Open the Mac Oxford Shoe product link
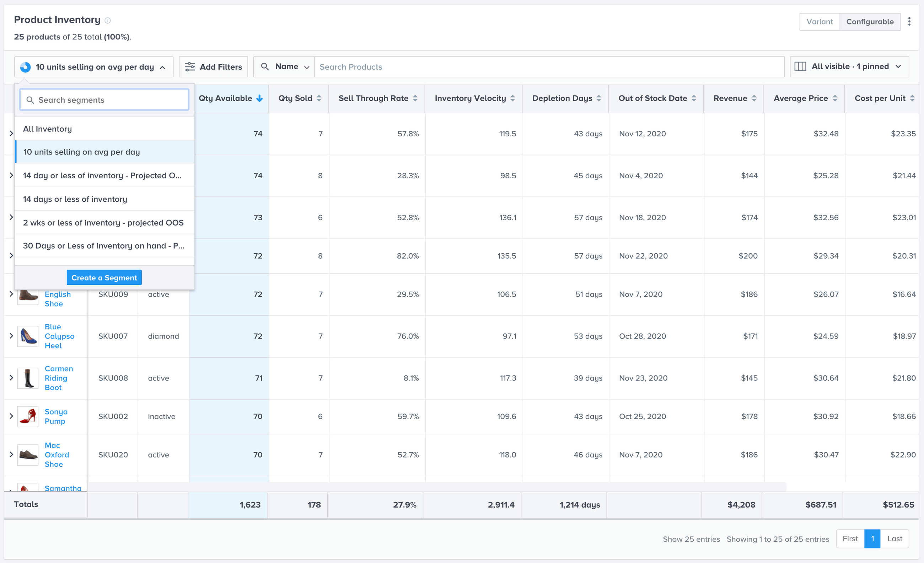Image resolution: width=924 pixels, height=563 pixels. pos(57,455)
